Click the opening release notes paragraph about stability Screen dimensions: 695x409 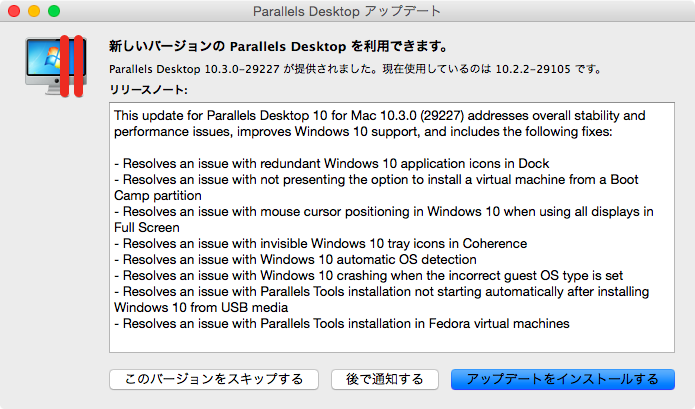pos(379,124)
